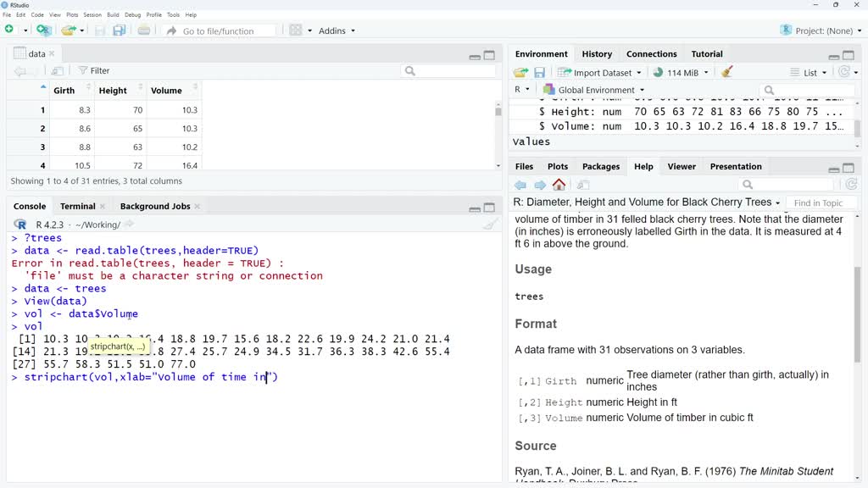Image resolution: width=868 pixels, height=488 pixels.
Task: Open the Project: (None) dropdown
Action: (x=821, y=30)
